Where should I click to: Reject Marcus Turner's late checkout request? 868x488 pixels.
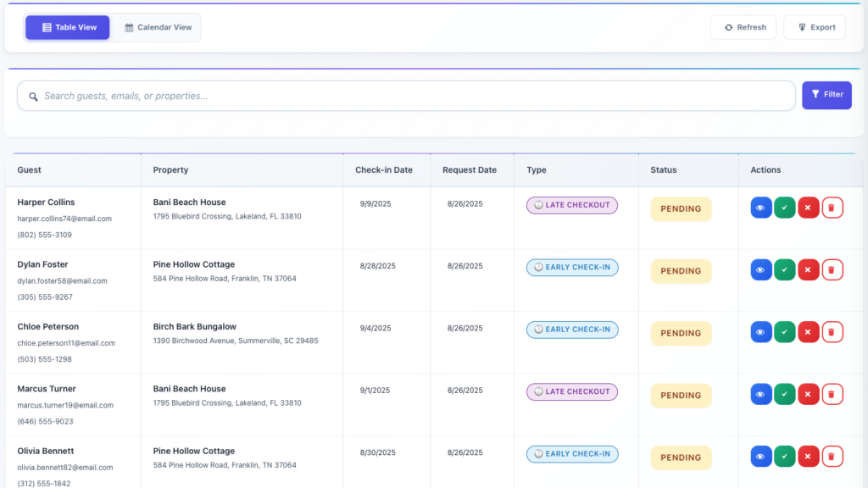point(809,394)
